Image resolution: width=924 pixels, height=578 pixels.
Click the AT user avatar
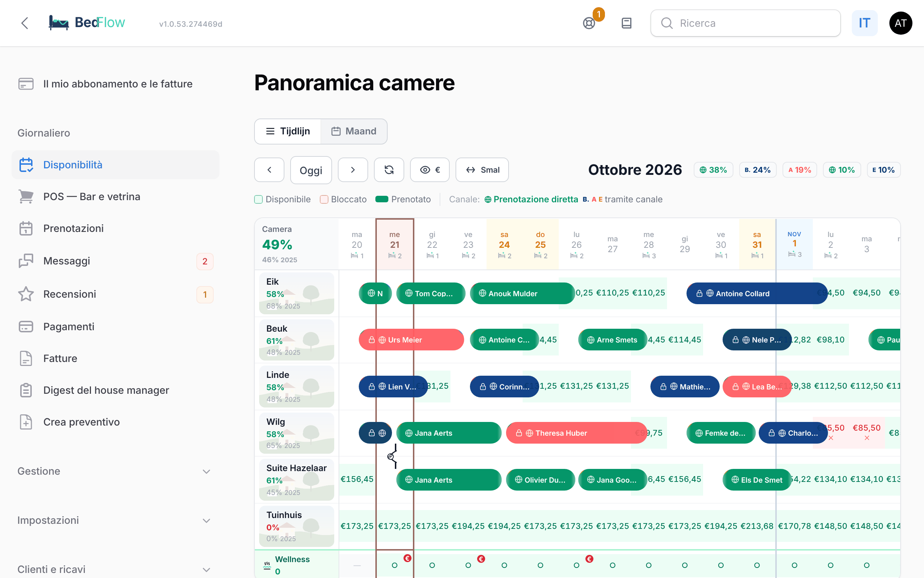click(x=901, y=23)
